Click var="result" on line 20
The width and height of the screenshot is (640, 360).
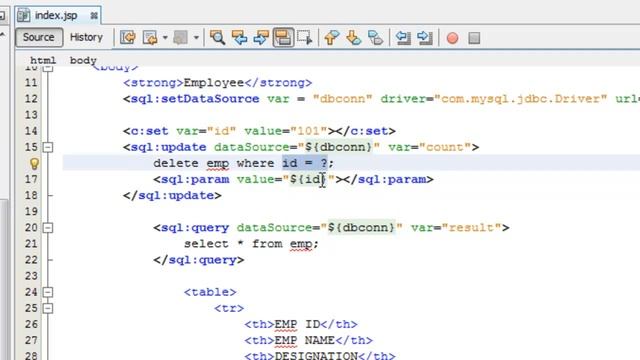point(456,227)
